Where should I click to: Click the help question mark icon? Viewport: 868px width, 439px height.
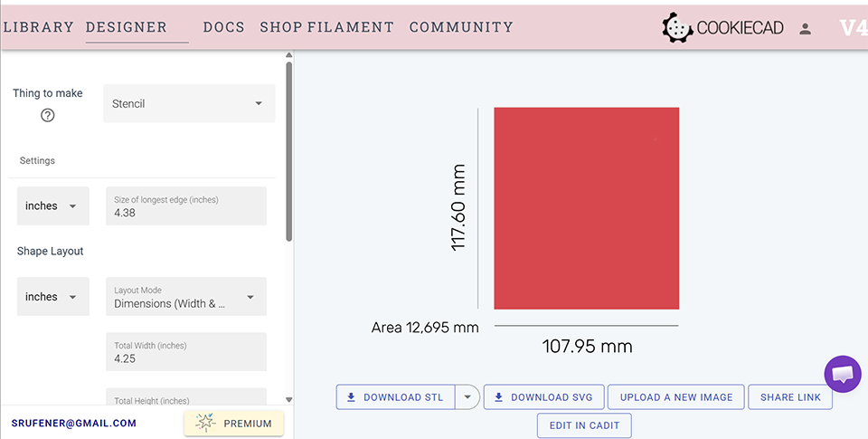click(x=48, y=115)
